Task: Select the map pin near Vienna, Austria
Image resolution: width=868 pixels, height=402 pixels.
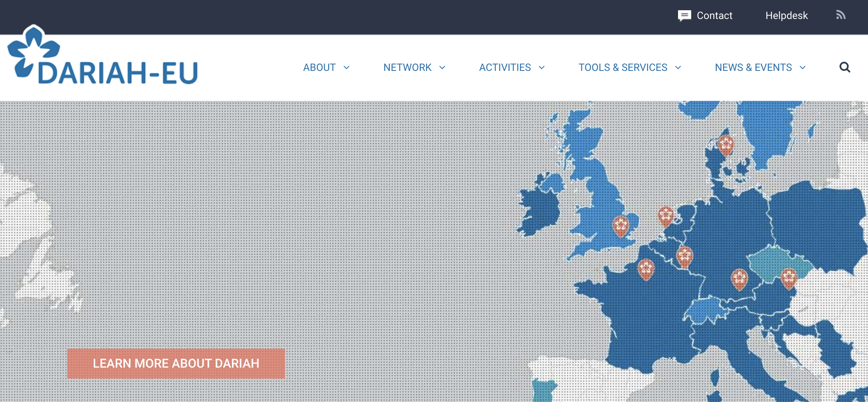Action: [x=789, y=278]
